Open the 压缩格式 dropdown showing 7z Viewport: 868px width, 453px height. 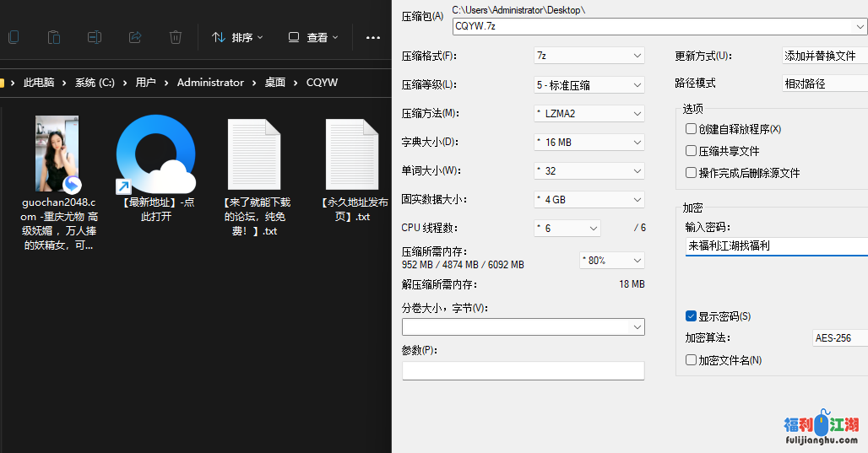click(589, 56)
